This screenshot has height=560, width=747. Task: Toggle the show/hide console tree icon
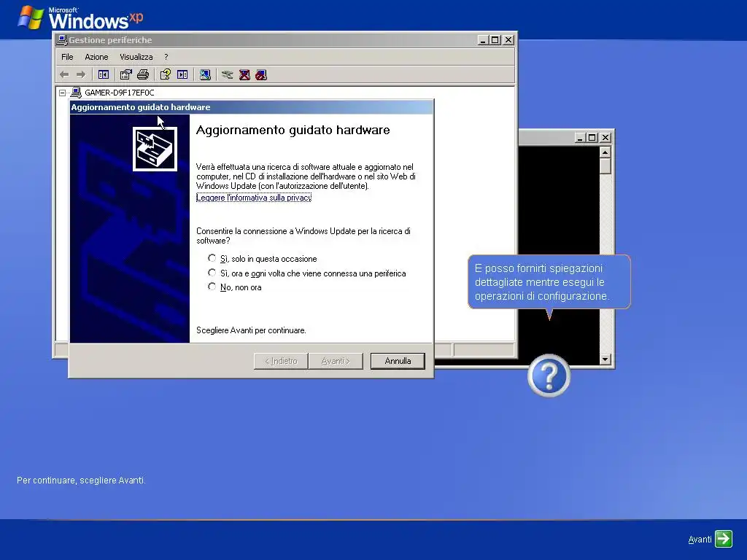104,75
